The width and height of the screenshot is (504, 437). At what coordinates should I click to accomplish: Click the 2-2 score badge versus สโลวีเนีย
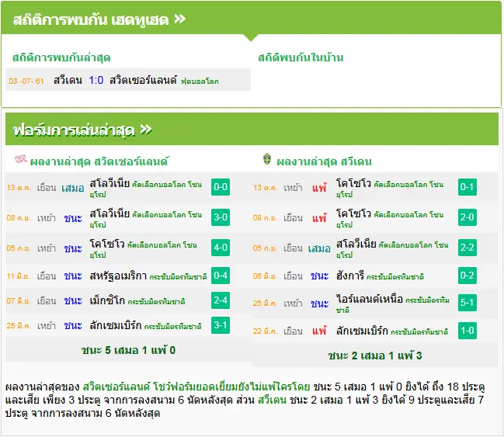point(467,248)
